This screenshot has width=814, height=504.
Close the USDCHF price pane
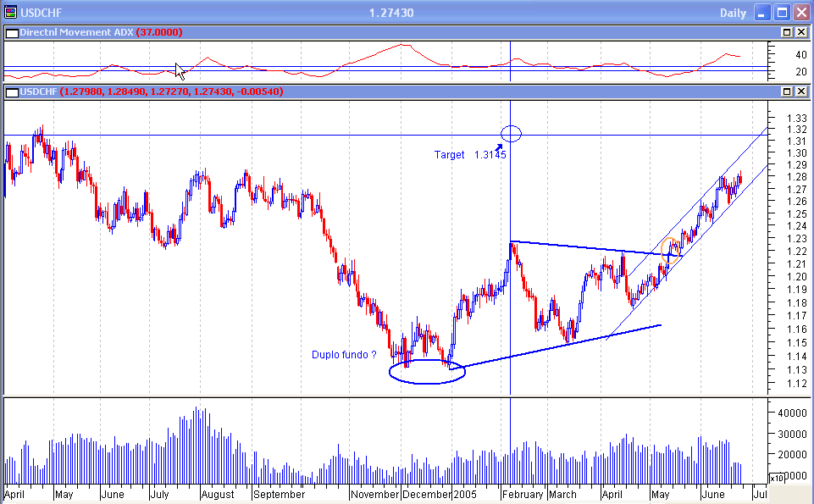coord(801,91)
